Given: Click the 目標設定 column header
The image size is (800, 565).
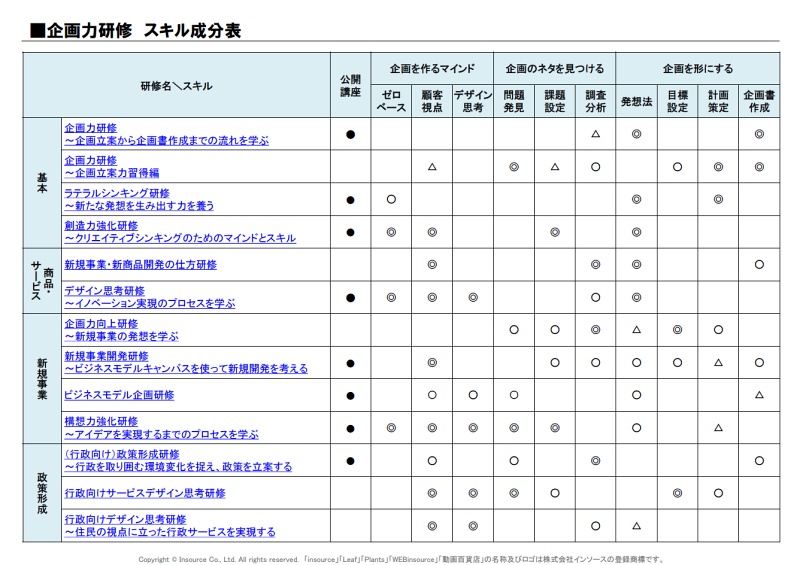Looking at the screenshot, I should click(677, 101).
